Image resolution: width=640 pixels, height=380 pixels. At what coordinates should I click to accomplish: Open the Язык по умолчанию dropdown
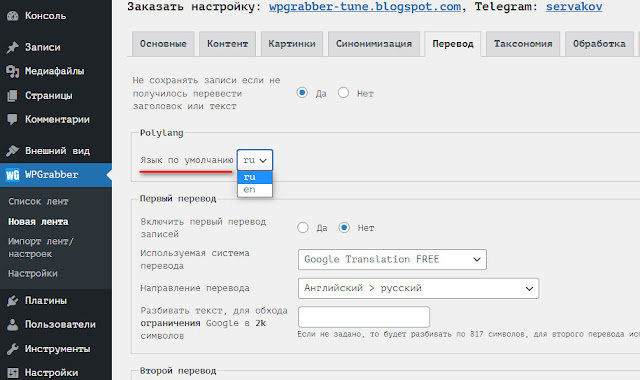[255, 160]
